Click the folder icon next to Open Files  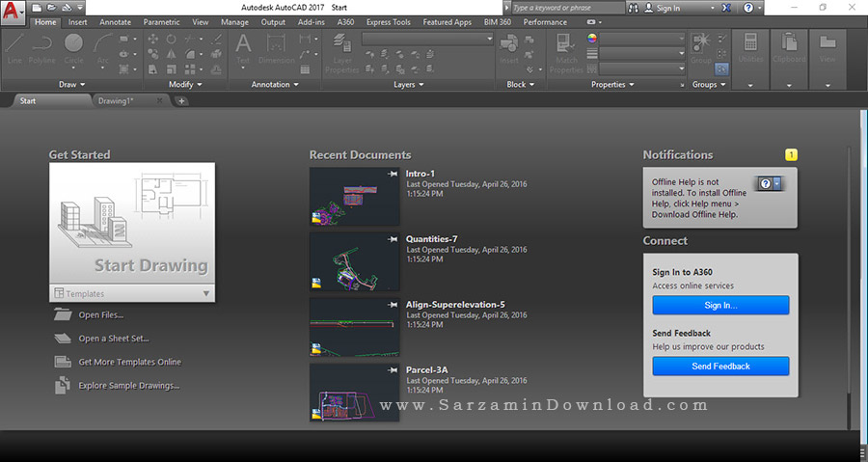tap(63, 314)
